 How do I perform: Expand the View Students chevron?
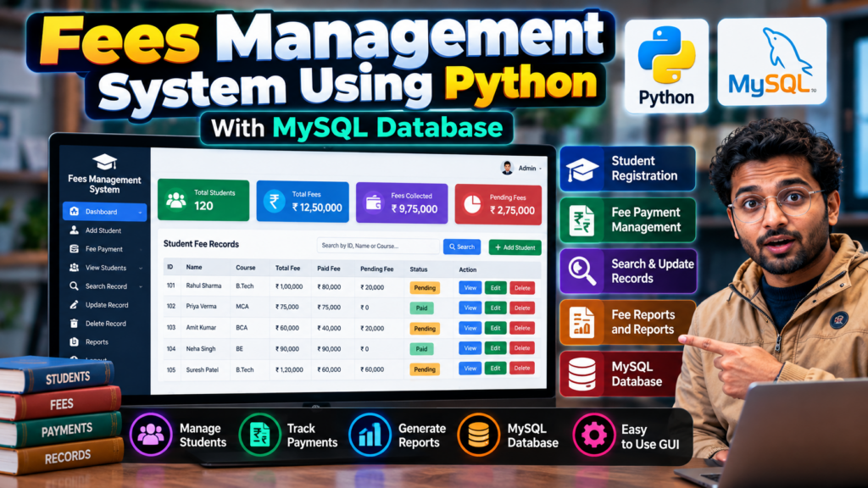pos(141,268)
